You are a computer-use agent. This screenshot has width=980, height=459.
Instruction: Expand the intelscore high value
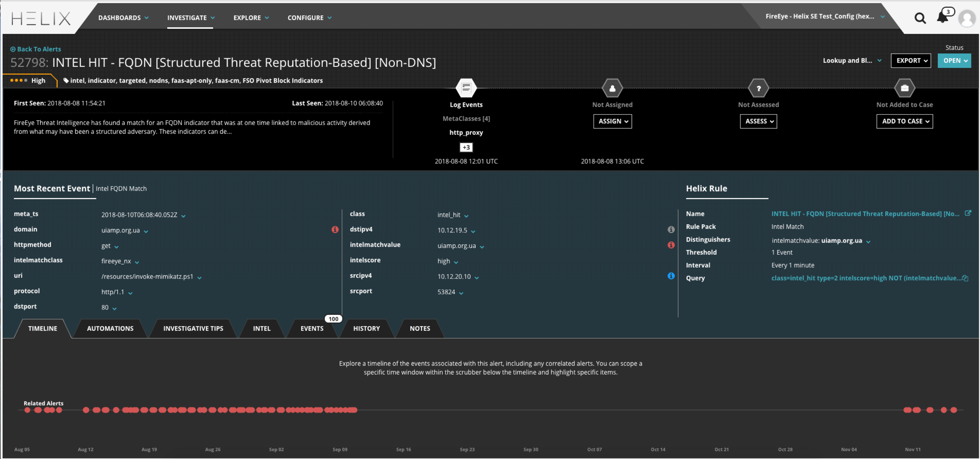pyautogui.click(x=456, y=262)
